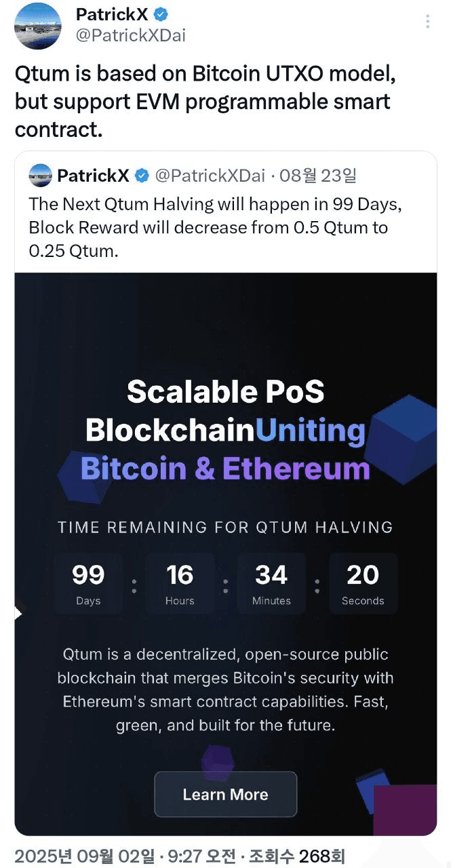Open the three-dot more options menu
This screenshot has width=451, height=868.
point(427,21)
